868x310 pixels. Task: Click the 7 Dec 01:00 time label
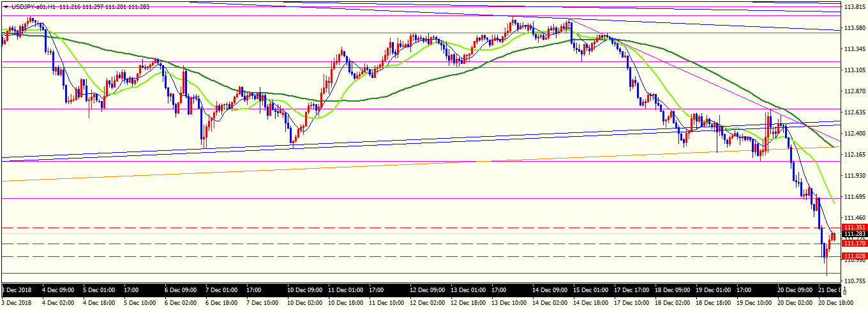coord(223,290)
